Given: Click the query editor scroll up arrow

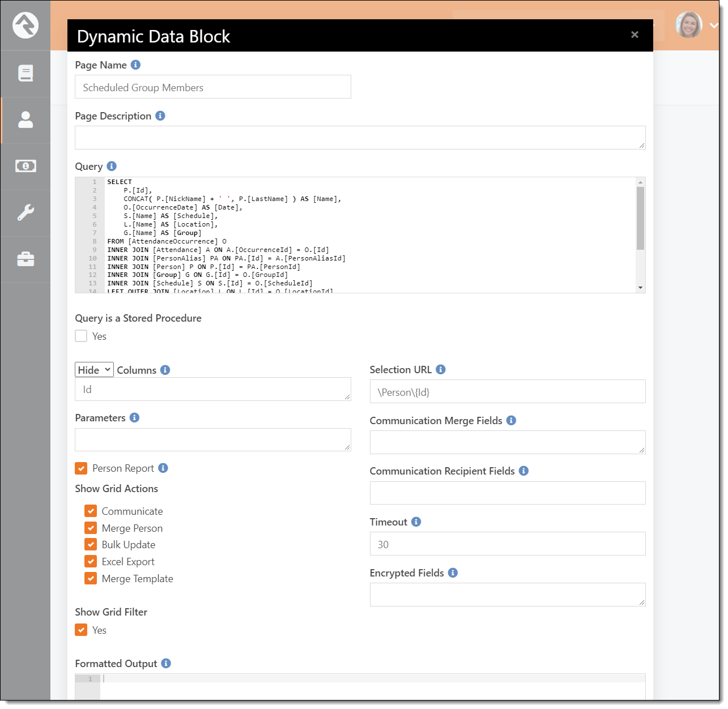Looking at the screenshot, I should pyautogui.click(x=640, y=182).
